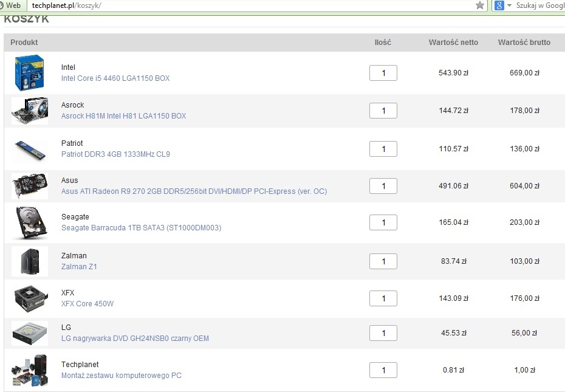
Task: Open the Intel Core i5 4460 LGA1150 BOX link
Action: pos(115,78)
